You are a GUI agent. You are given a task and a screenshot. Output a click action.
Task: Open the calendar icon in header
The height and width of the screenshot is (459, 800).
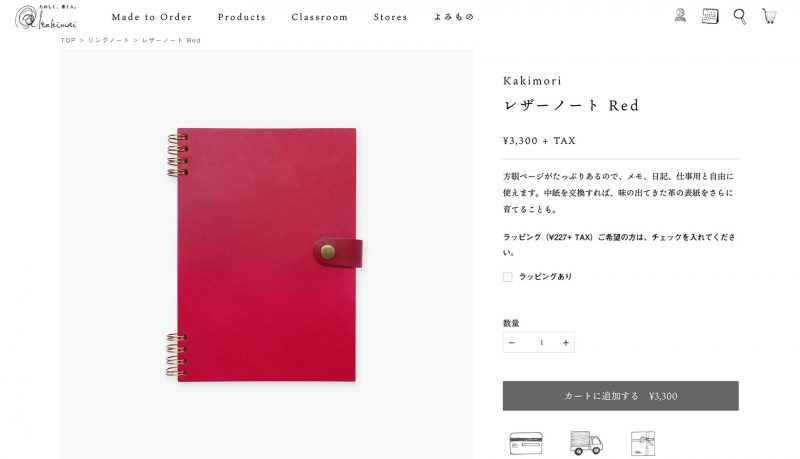710,16
